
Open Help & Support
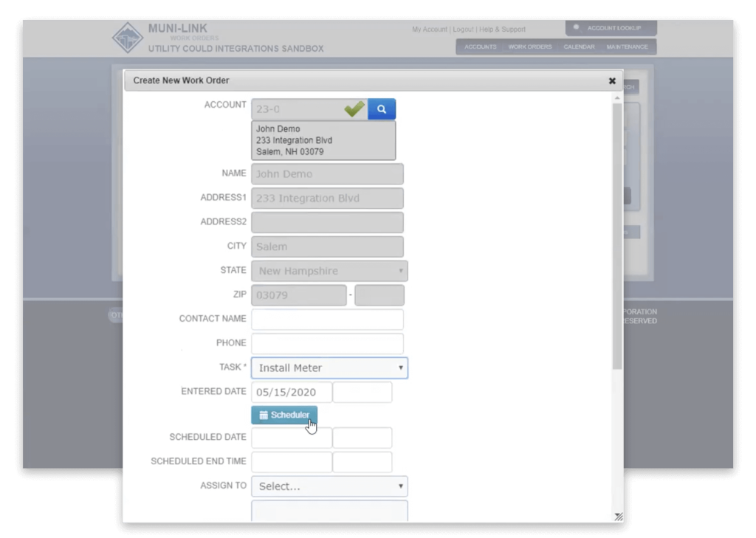pos(502,29)
